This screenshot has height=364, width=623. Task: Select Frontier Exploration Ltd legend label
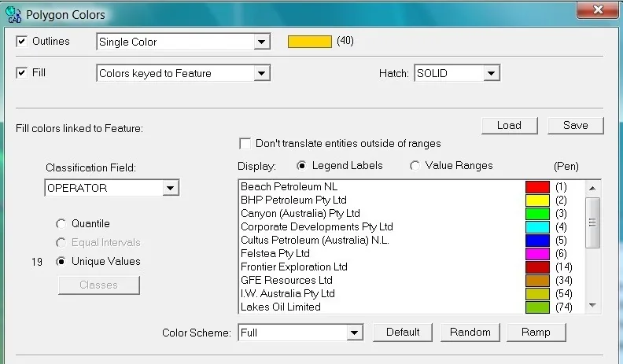(x=294, y=267)
